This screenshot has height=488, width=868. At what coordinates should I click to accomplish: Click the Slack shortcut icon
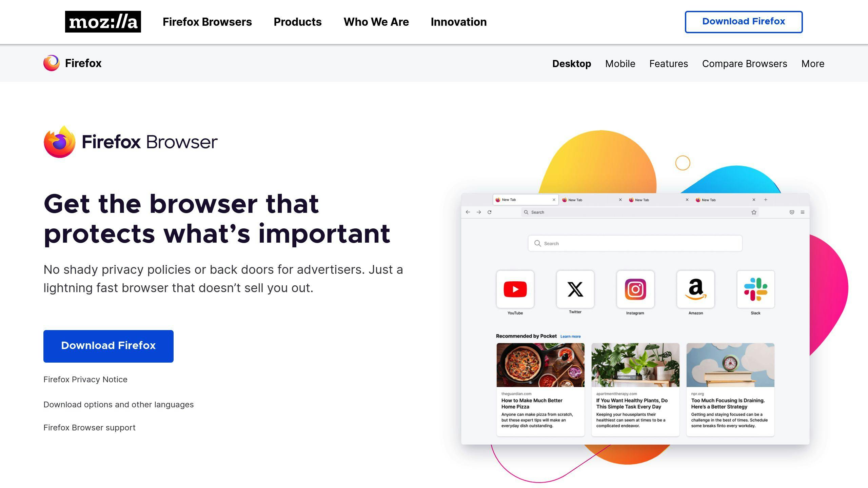click(x=755, y=289)
